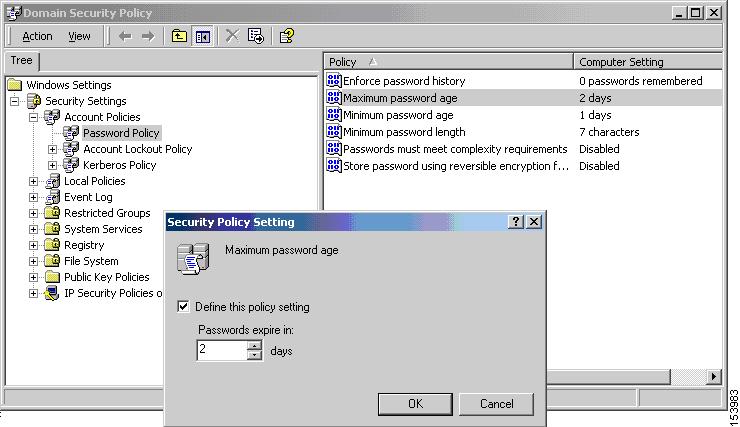The width and height of the screenshot is (740, 427).
Task: Expand the Registry node
Action: click(34, 245)
